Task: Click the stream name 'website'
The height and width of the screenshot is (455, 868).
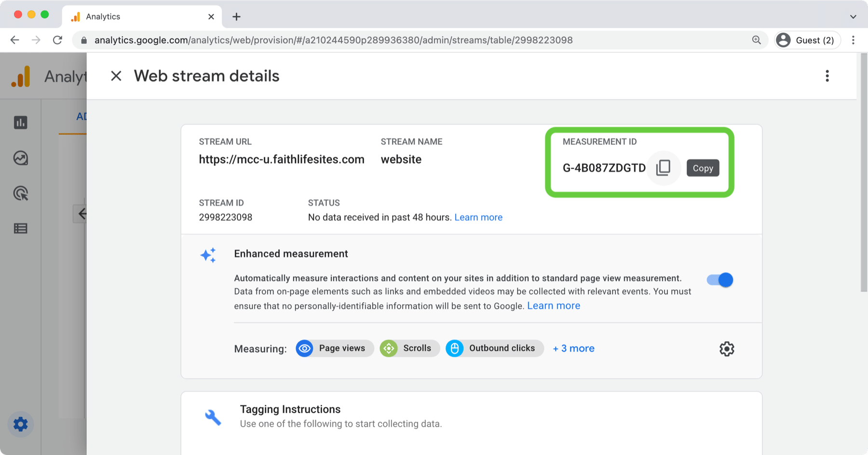Action: pos(401,160)
